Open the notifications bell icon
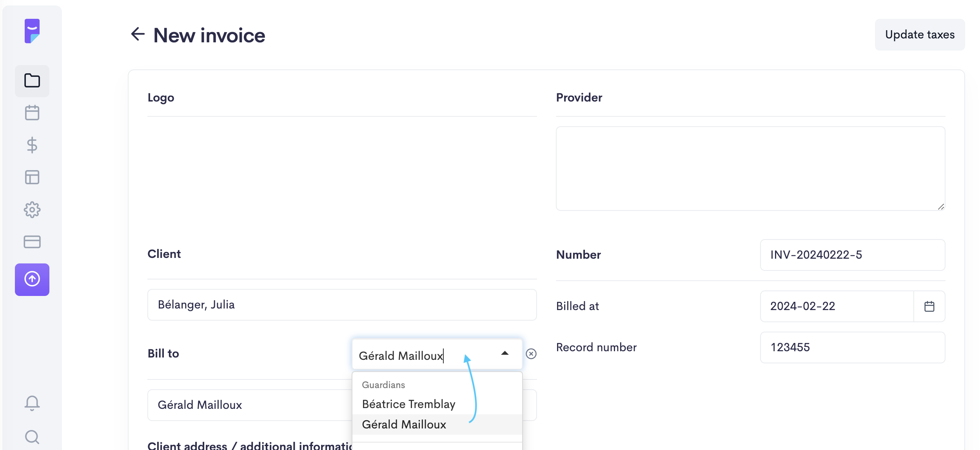 [x=32, y=403]
